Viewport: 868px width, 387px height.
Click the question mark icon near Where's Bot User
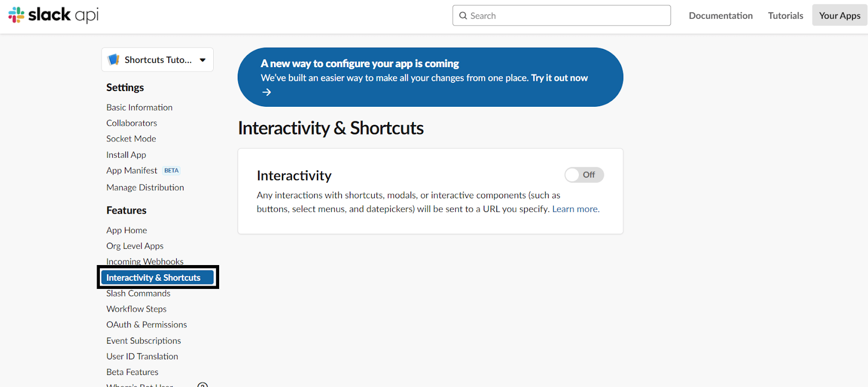tap(202, 384)
